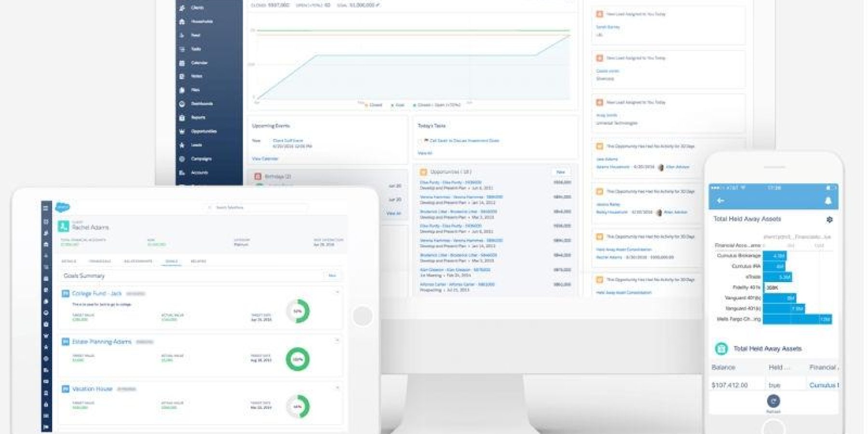Switch to the Financials tab on tablet
Viewport: 868px width, 434px height.
(100, 261)
